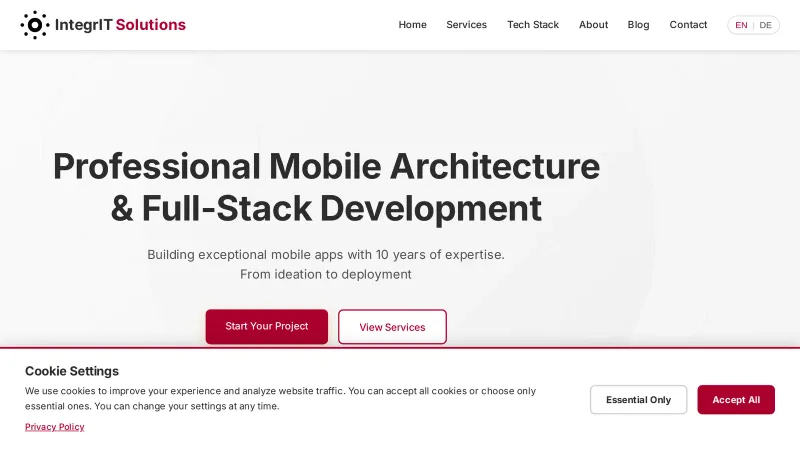Select Contact in the top navigation
Screen dimensions: 800x450
688,25
